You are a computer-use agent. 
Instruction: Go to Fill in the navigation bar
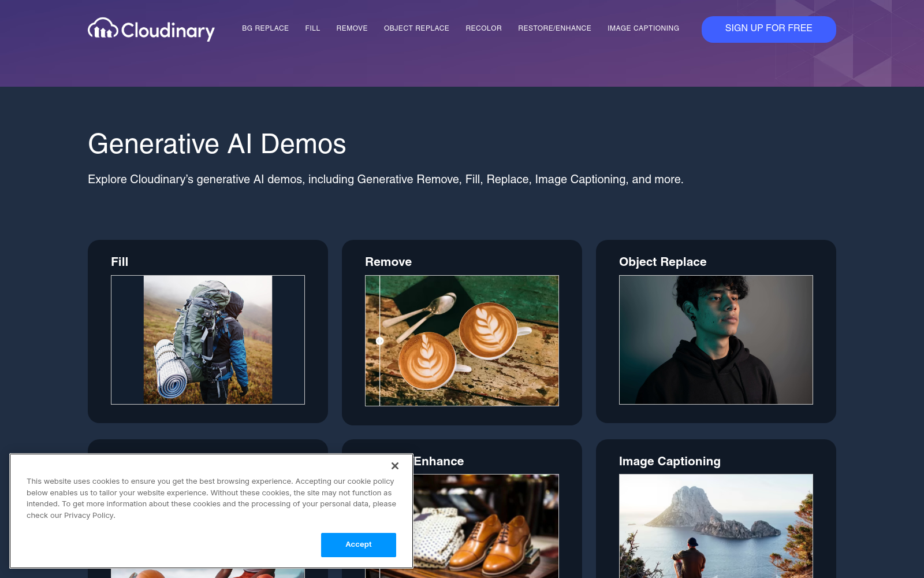312,28
